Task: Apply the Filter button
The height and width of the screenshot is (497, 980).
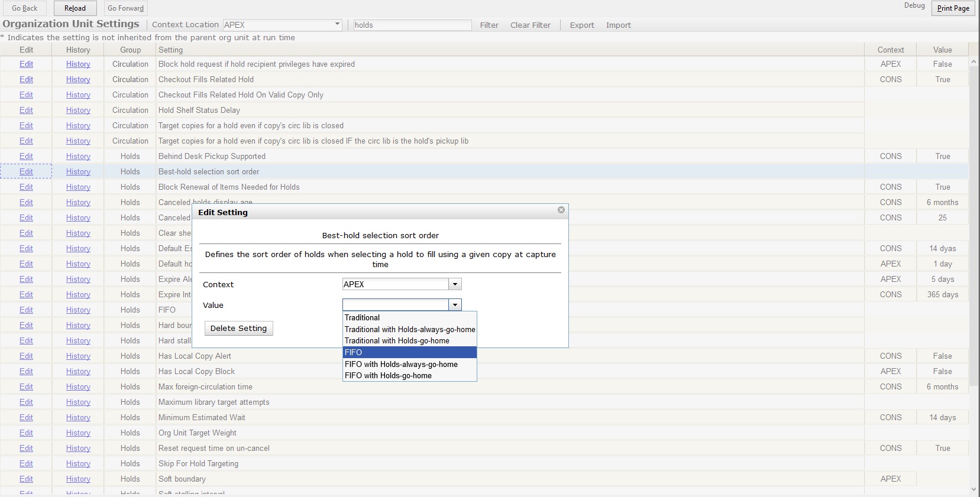Action: pos(489,25)
